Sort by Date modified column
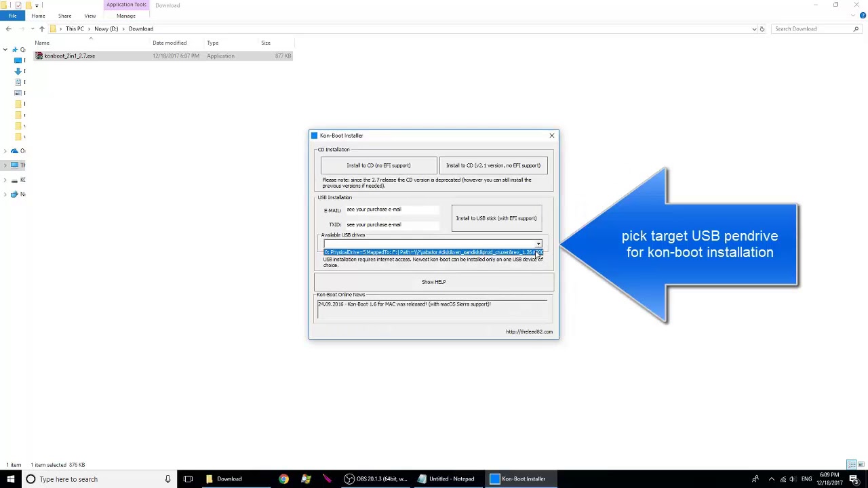The width and height of the screenshot is (868, 488). pyautogui.click(x=170, y=43)
